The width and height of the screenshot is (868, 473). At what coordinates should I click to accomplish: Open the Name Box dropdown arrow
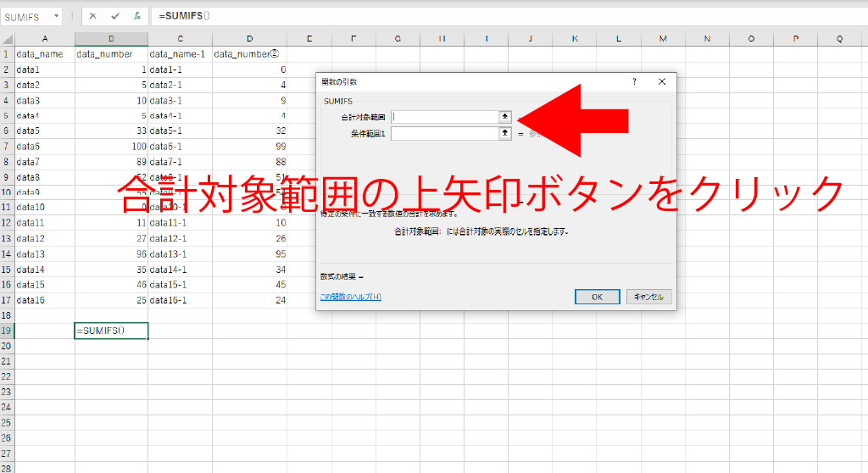point(56,16)
